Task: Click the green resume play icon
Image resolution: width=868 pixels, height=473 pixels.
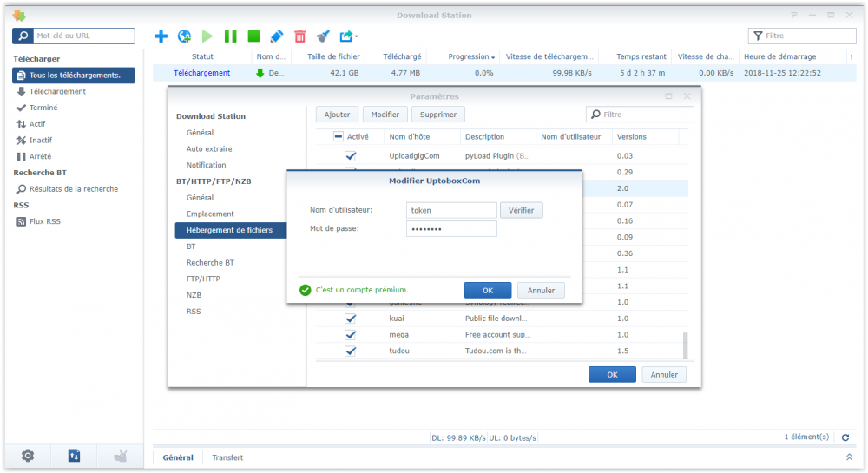Action: tap(207, 36)
